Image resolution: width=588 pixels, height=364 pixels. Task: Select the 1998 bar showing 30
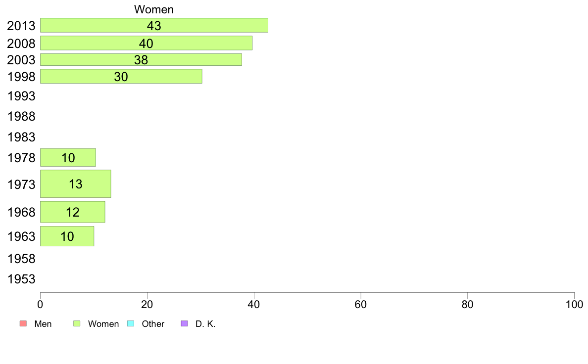coord(121,76)
